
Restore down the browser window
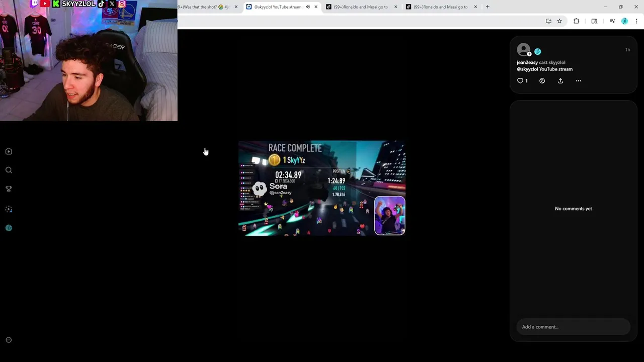(x=621, y=7)
